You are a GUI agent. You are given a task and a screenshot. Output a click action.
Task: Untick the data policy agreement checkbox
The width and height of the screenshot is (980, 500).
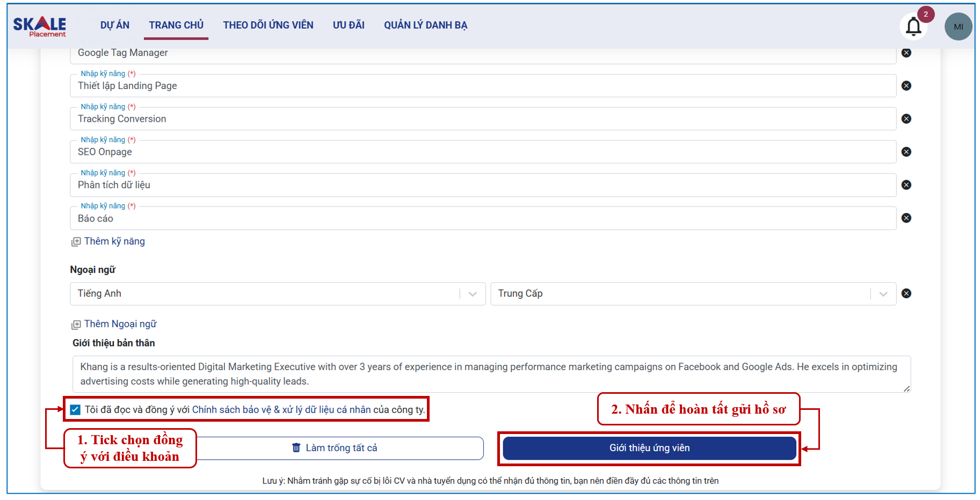(x=76, y=410)
